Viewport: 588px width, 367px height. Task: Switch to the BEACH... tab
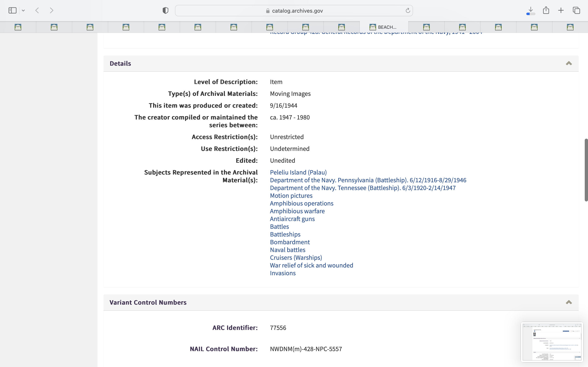384,27
